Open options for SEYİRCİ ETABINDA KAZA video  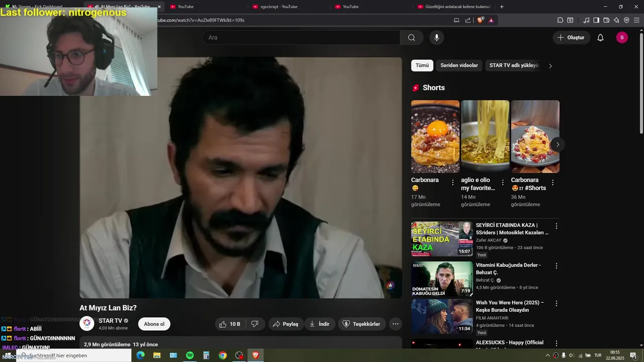pyautogui.click(x=556, y=226)
